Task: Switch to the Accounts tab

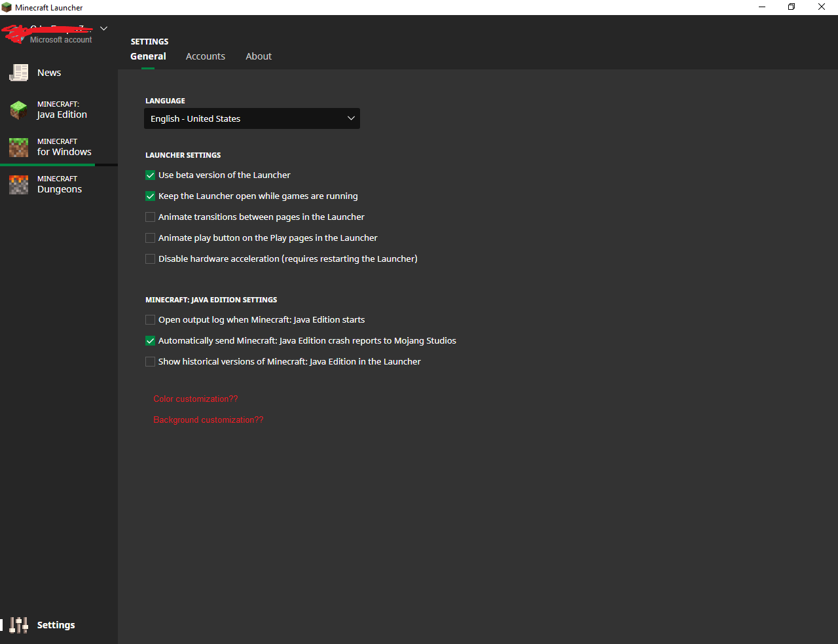Action: pos(205,56)
